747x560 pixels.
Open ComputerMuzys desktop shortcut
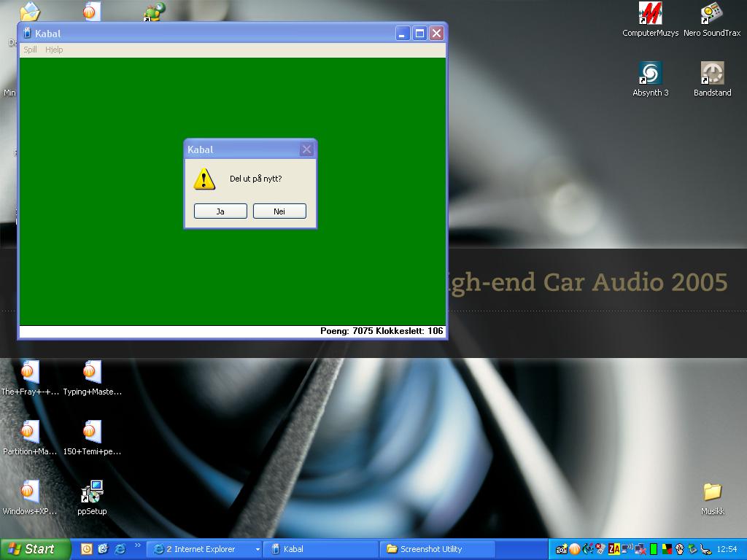650,19
